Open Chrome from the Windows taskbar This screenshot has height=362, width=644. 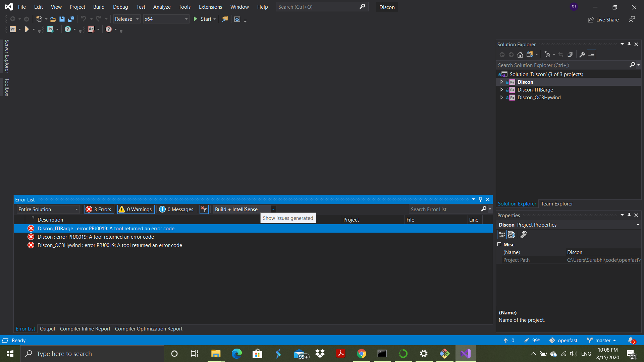pos(361,354)
